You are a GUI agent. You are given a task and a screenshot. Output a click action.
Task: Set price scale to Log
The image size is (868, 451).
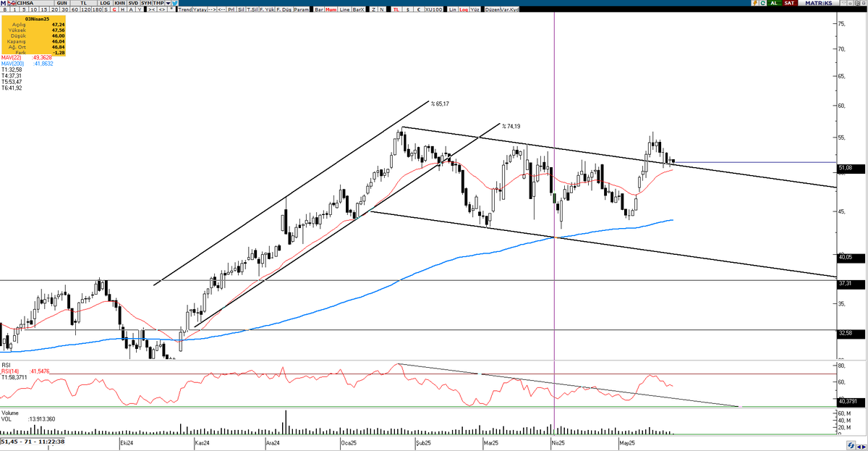pyautogui.click(x=464, y=11)
